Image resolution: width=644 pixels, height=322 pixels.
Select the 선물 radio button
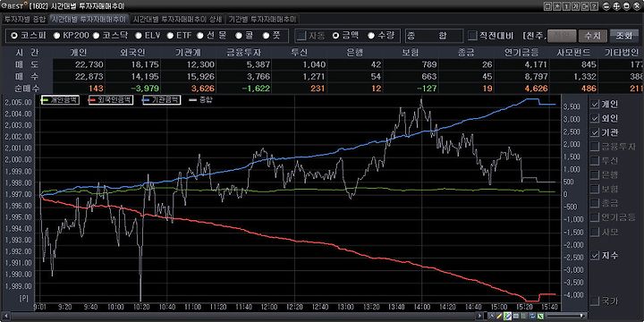click(x=200, y=36)
